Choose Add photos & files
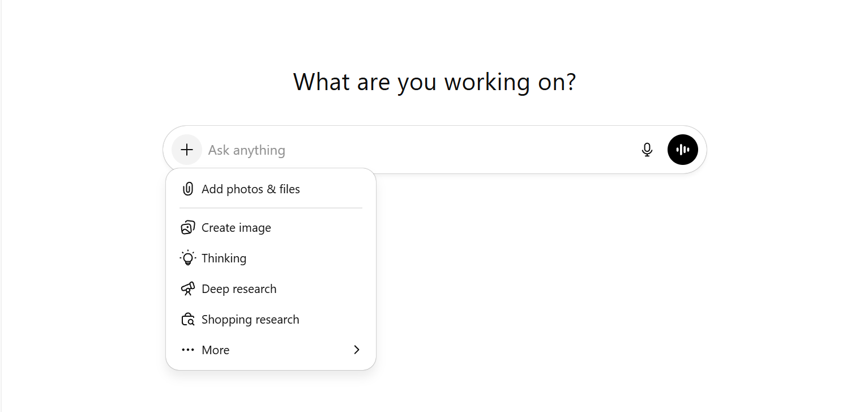 pos(251,189)
